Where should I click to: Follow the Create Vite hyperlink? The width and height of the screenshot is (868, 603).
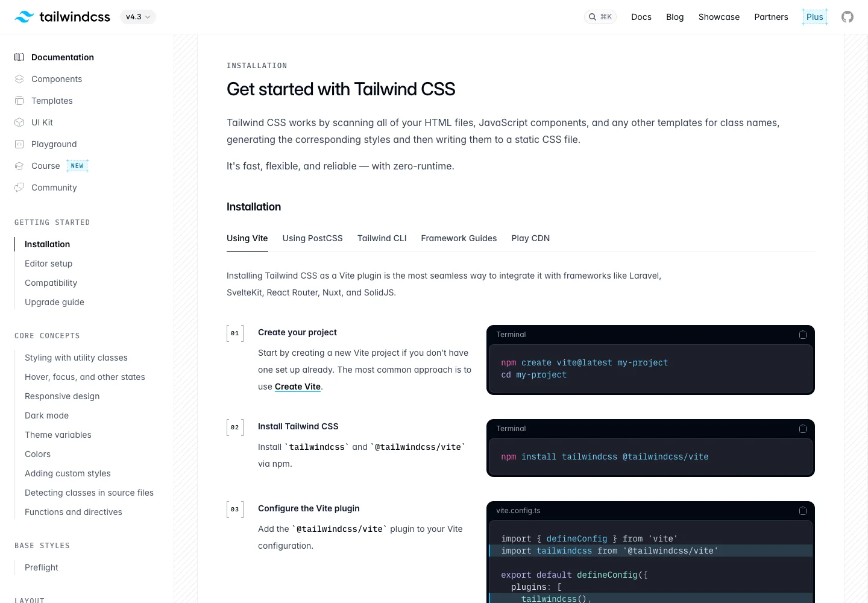298,387
